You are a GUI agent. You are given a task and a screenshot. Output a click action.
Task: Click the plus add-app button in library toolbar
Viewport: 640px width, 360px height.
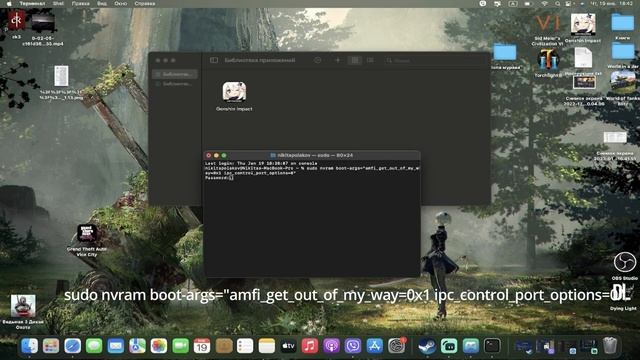point(338,60)
